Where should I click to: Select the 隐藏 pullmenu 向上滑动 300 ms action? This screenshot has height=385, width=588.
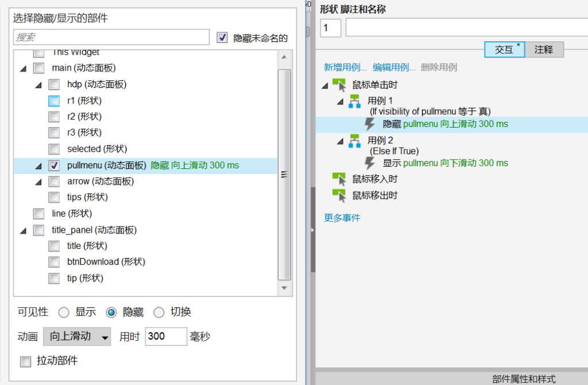(x=446, y=124)
